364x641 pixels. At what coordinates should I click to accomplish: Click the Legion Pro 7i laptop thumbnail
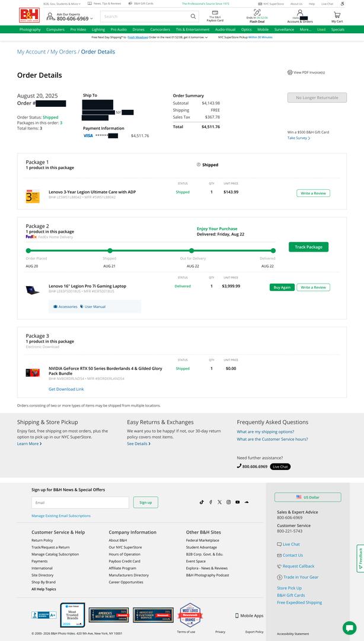pos(32,290)
